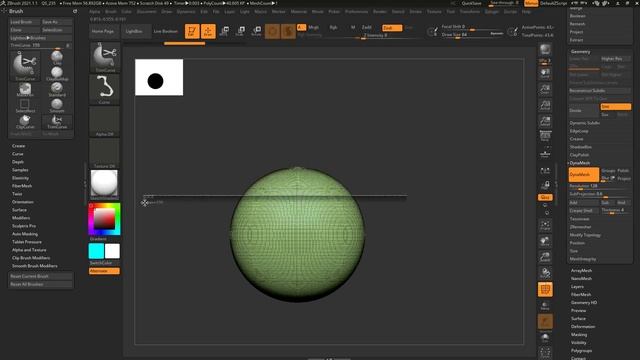Image resolution: width=640 pixels, height=360 pixels.
Task: Click the orange DynaMesh button
Action: (584, 174)
